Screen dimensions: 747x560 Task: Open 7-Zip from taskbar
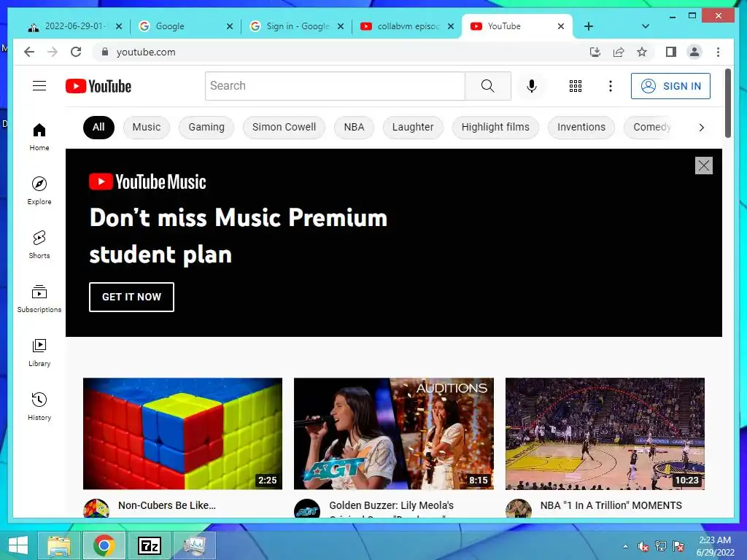(150, 545)
